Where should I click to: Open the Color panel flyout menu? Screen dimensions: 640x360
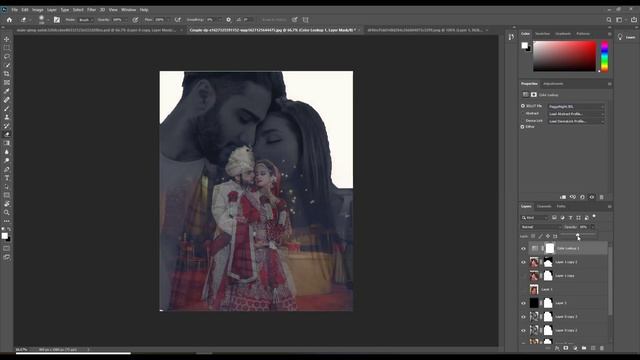[x=609, y=34]
